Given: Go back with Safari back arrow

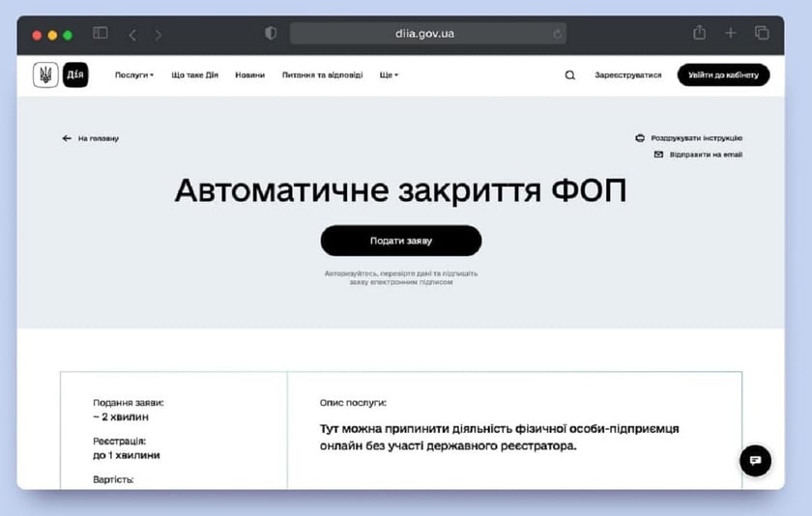Looking at the screenshot, I should [132, 34].
